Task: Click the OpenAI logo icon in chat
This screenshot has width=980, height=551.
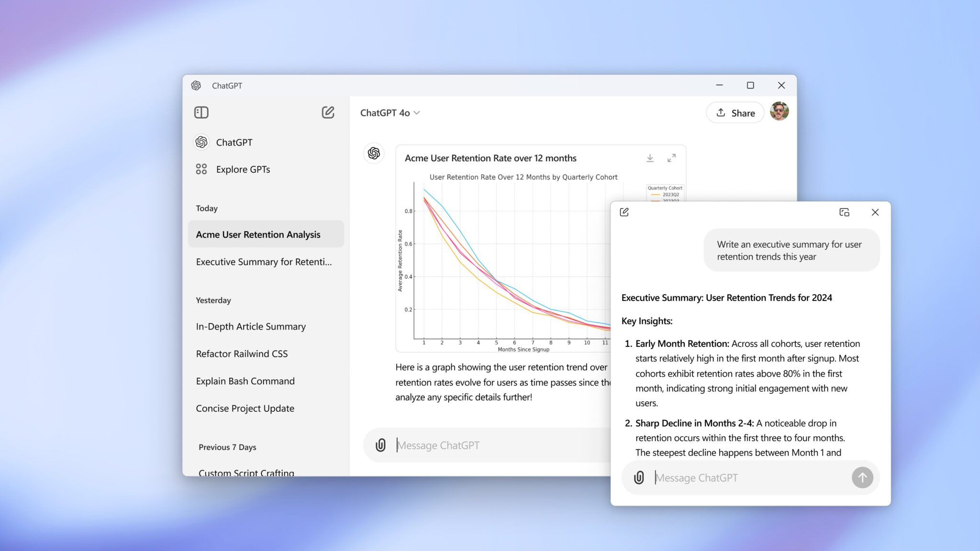Action: (x=374, y=153)
